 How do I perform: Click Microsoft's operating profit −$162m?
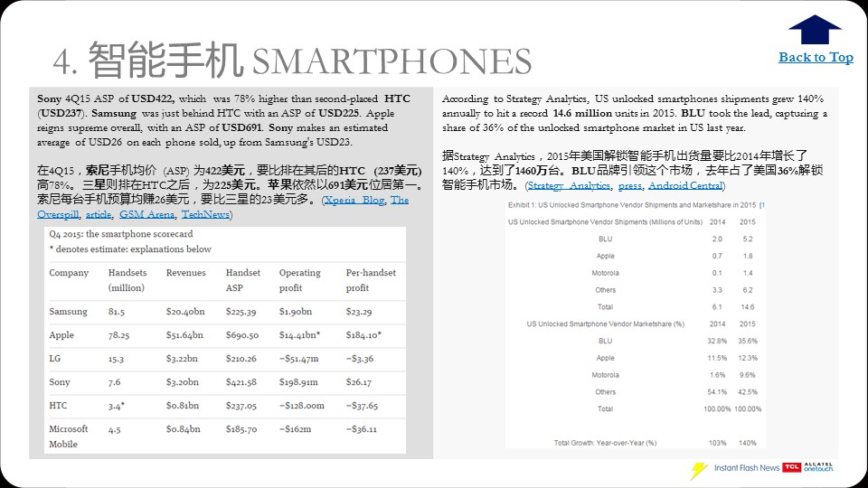(295, 429)
